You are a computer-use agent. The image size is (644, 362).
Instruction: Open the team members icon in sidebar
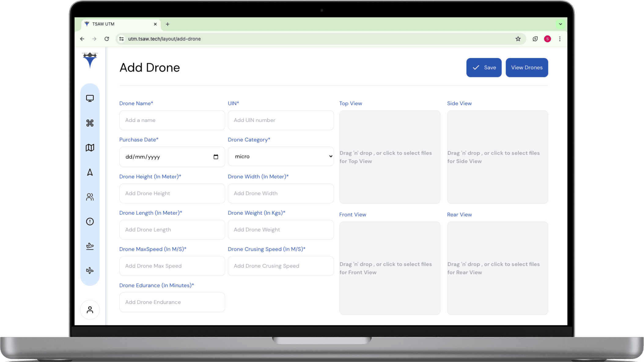tap(90, 197)
